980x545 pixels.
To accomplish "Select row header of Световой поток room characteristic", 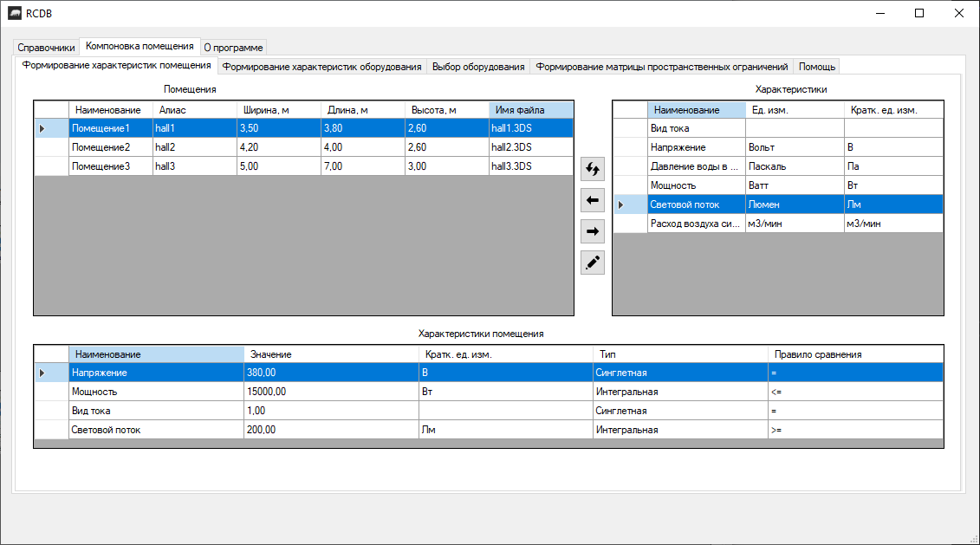I will tap(51, 430).
